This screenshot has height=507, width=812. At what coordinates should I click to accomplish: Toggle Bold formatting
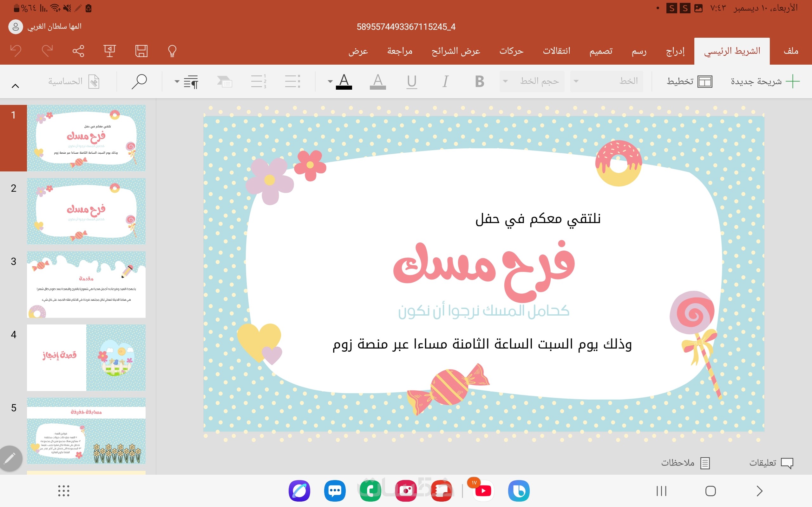tap(480, 81)
